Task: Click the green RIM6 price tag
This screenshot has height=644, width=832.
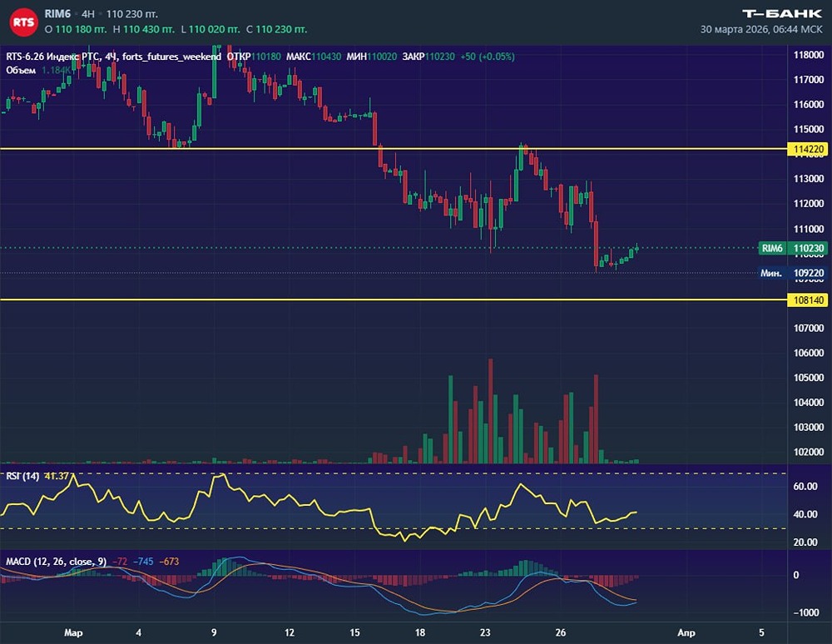Action: [772, 248]
